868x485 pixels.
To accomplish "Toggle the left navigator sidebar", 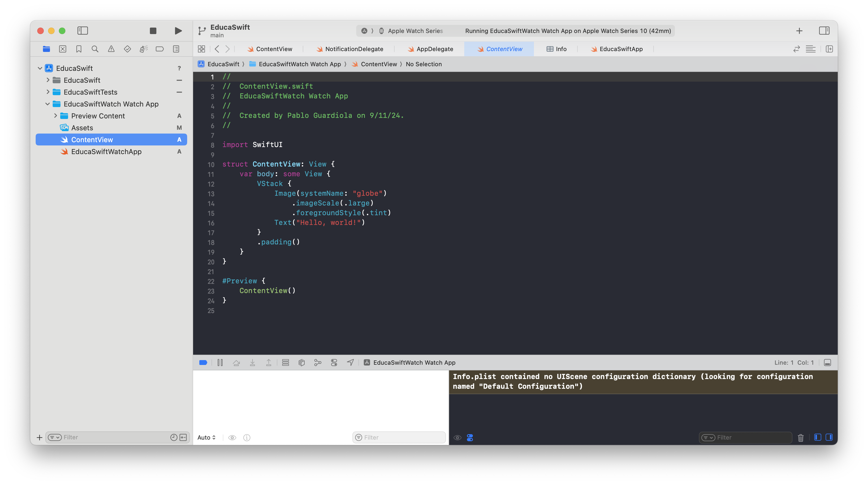I will (83, 31).
